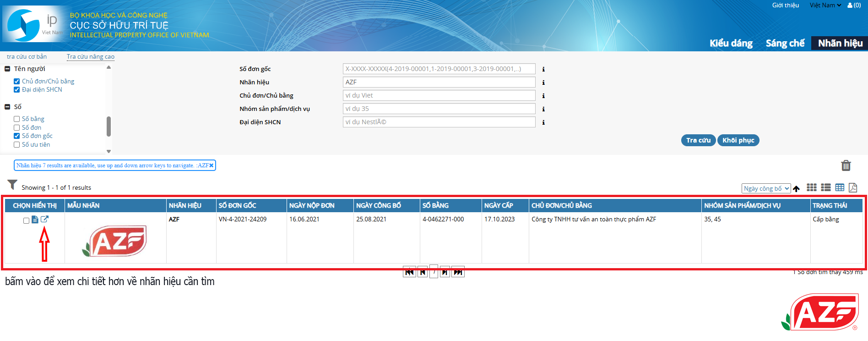Enable the Số bằng checkbox
The height and width of the screenshot is (341, 868).
tap(17, 119)
